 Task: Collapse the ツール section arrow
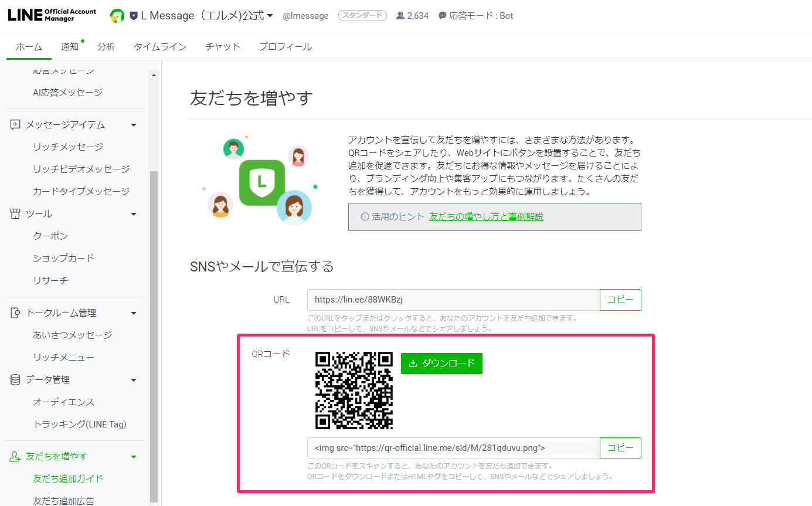[x=134, y=214]
